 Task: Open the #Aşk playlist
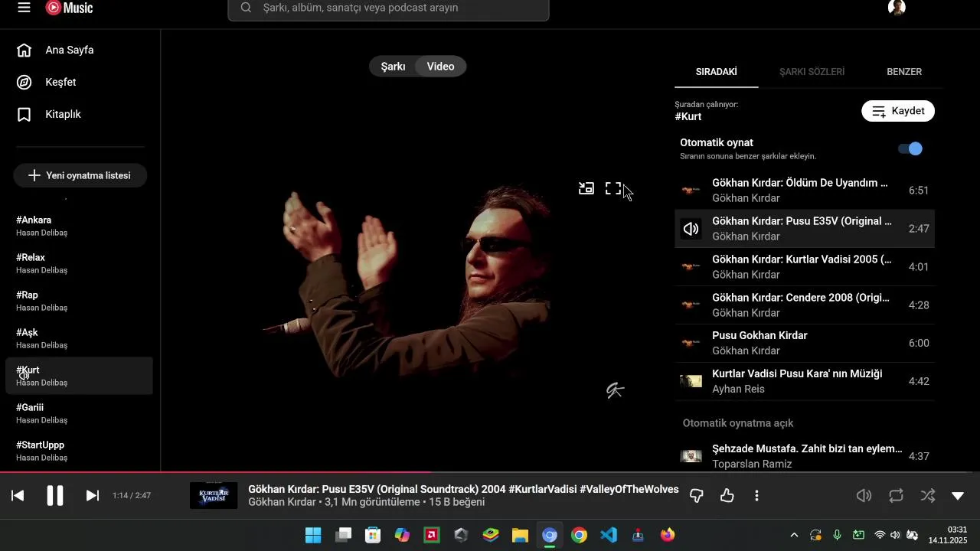[x=80, y=338]
